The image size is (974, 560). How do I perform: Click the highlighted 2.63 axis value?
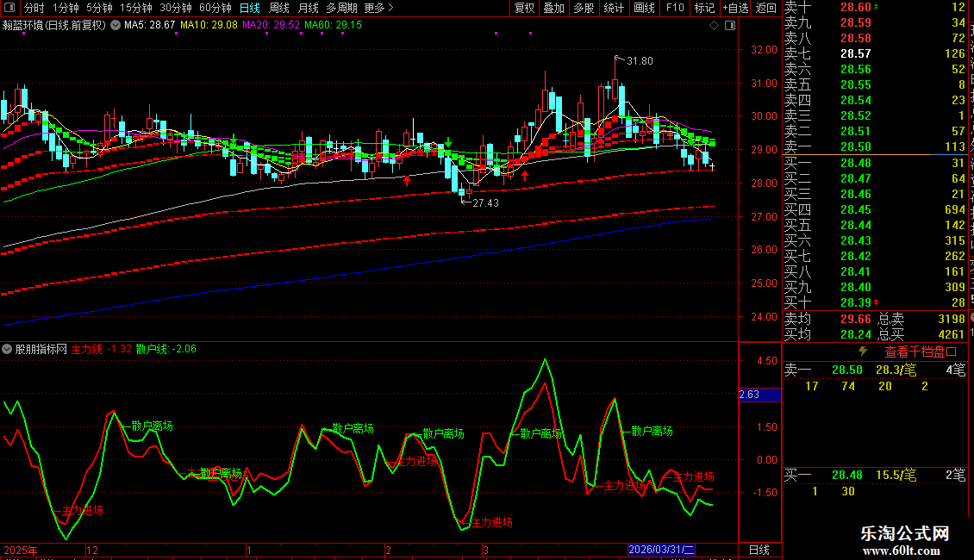(x=759, y=395)
